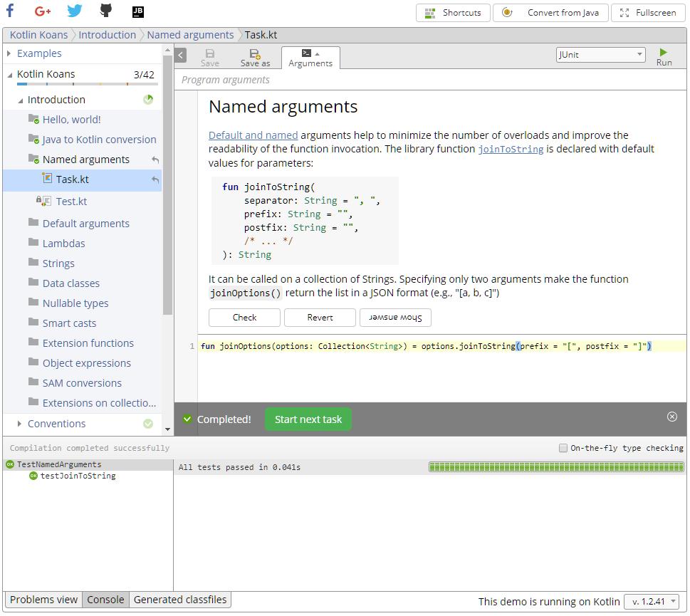Open the SAM conversions folder
The height and width of the screenshot is (616, 690).
click(x=82, y=383)
